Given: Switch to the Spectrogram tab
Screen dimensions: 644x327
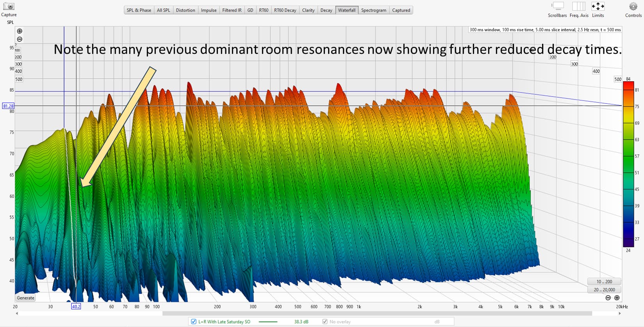Looking at the screenshot, I should pos(373,10).
